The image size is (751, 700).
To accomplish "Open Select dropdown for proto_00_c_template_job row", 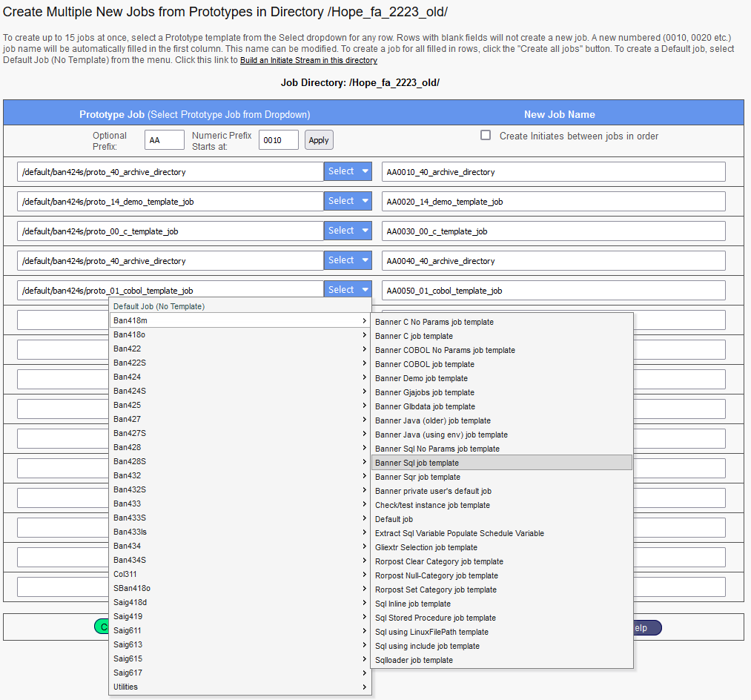I will [348, 231].
